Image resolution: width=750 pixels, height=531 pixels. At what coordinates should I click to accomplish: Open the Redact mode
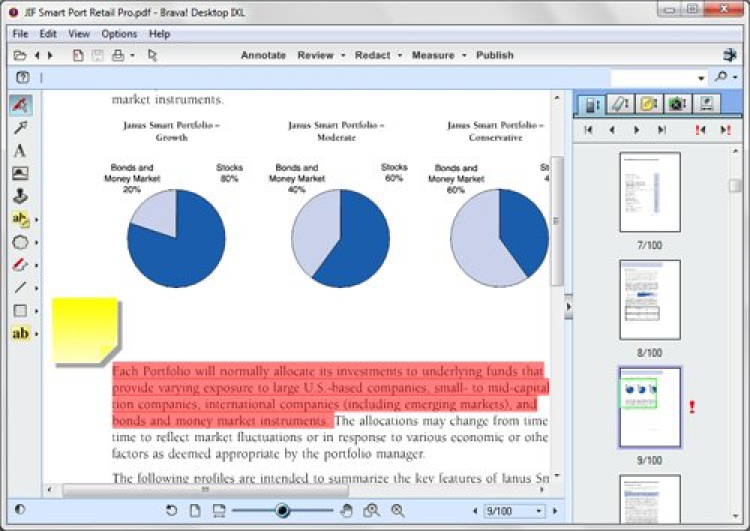coord(373,55)
